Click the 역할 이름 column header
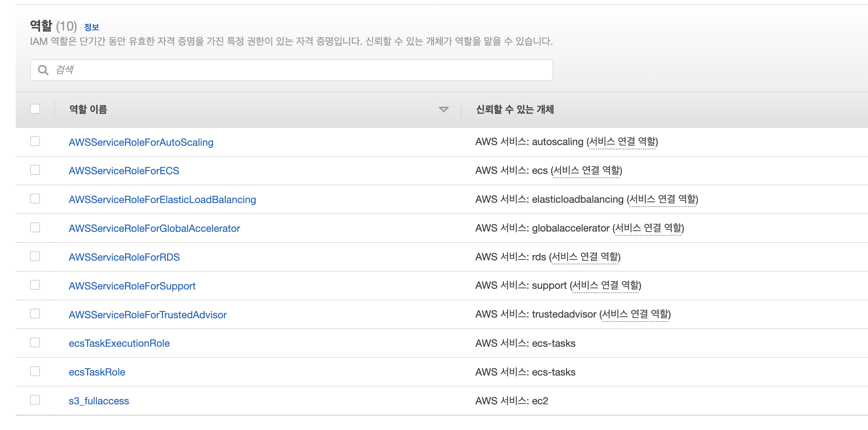 click(88, 110)
